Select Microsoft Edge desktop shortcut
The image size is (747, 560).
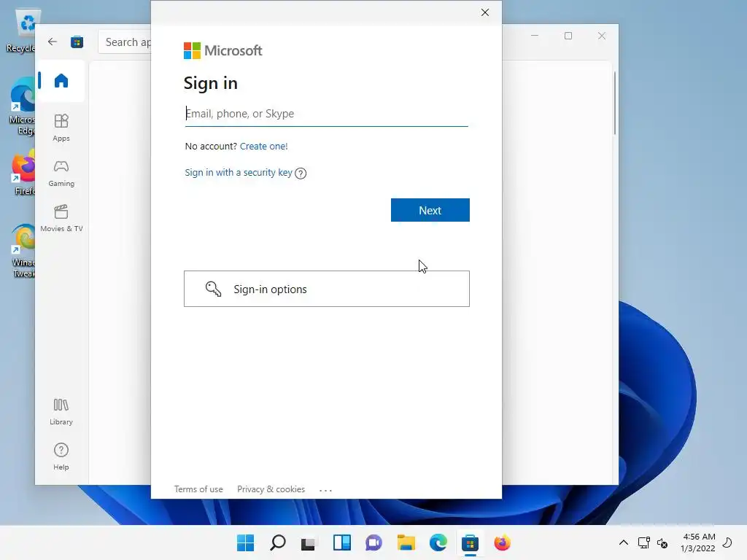pyautogui.click(x=21, y=107)
